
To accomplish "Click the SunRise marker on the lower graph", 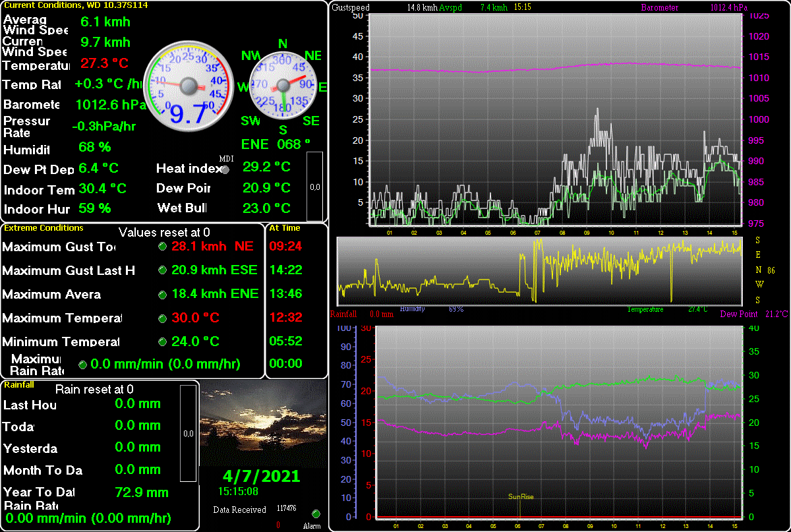I will (x=520, y=497).
